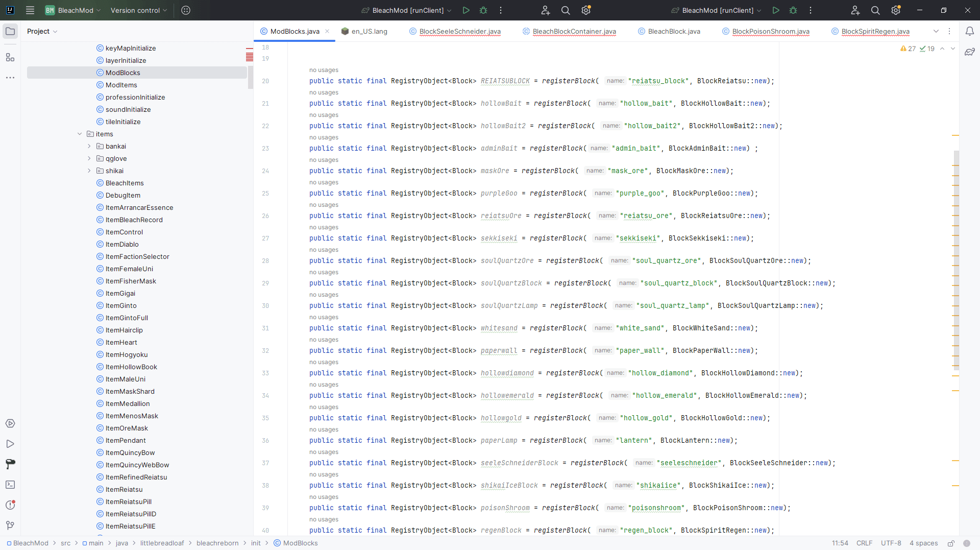The height and width of the screenshot is (550, 980).
Task: Open the Project view selector dropdown
Action: point(42,31)
